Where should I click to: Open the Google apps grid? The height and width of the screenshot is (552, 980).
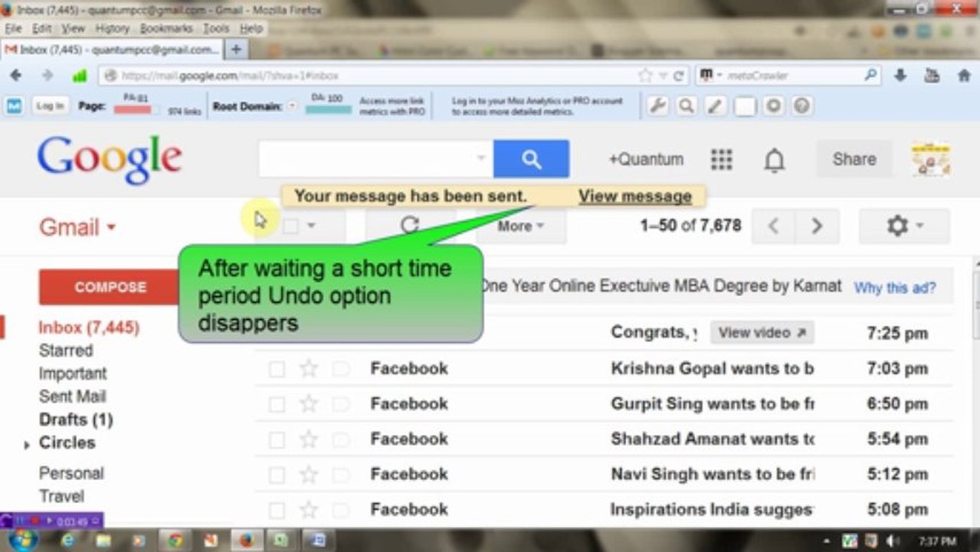721,159
